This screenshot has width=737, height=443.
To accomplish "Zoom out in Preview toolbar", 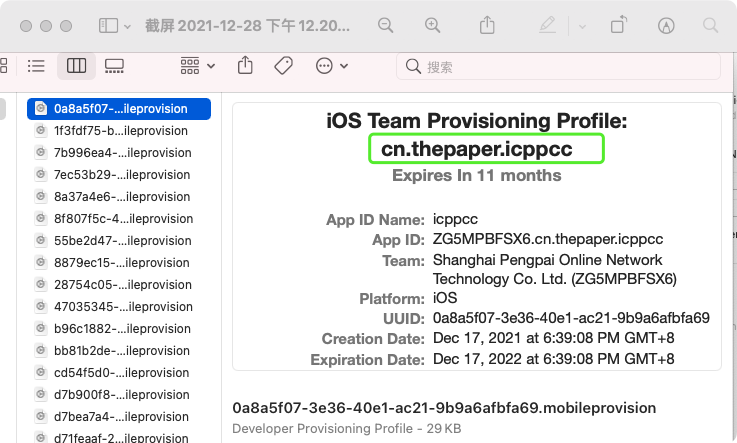I will pyautogui.click(x=385, y=25).
